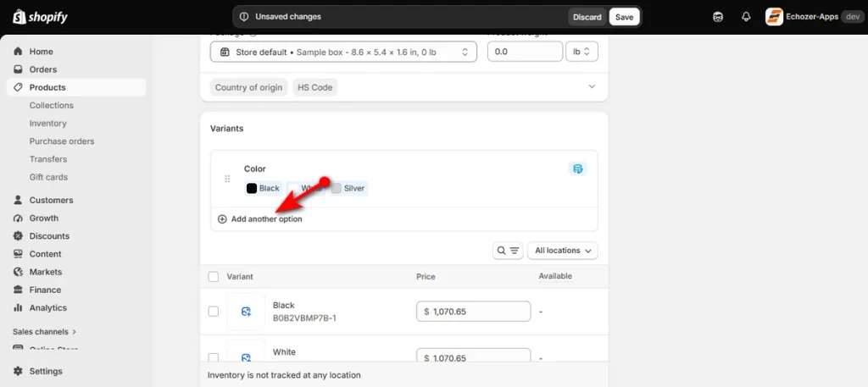Click the HS Code chip

coord(315,87)
